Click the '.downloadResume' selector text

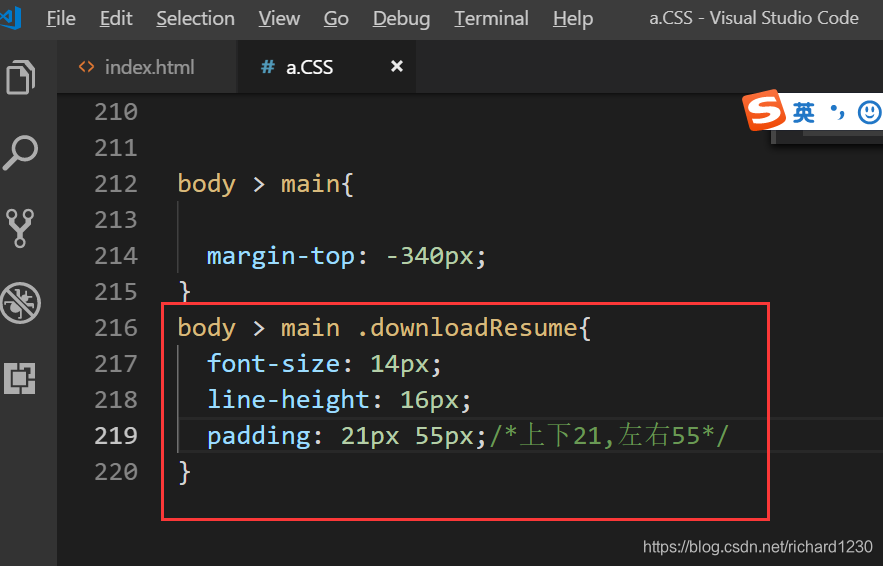(467, 328)
